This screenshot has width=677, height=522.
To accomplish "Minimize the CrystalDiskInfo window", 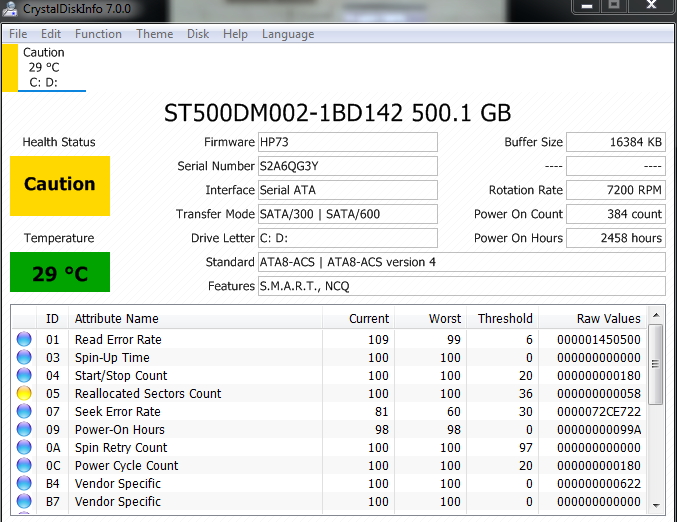I will click(x=587, y=6).
